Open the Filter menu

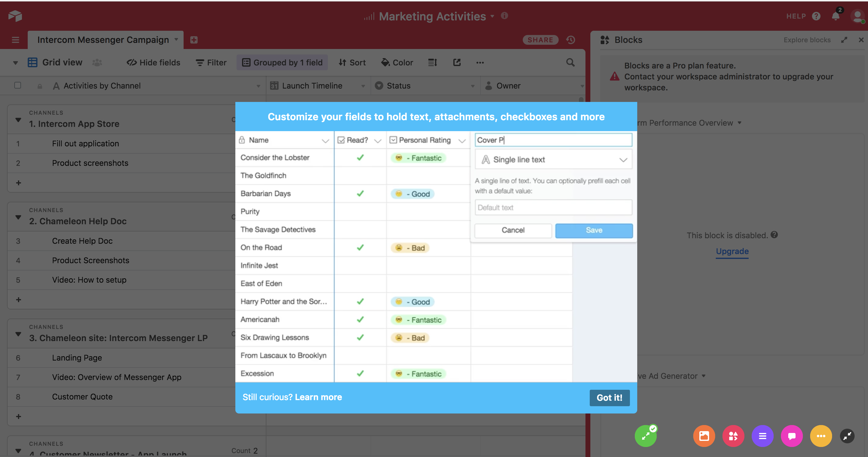pos(211,63)
